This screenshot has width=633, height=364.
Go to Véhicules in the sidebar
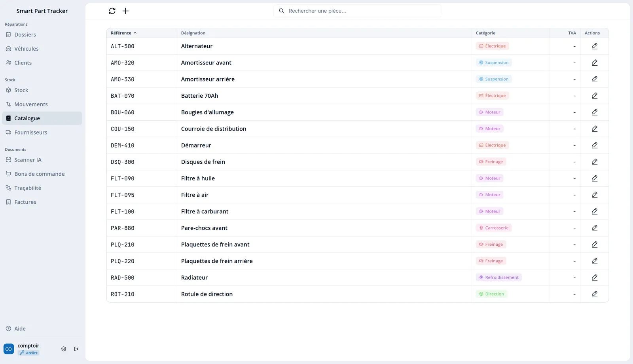coord(42,49)
